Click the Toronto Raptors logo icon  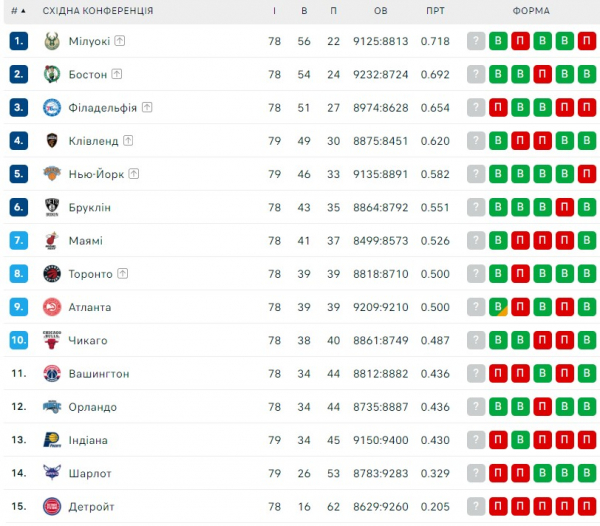tap(52, 274)
